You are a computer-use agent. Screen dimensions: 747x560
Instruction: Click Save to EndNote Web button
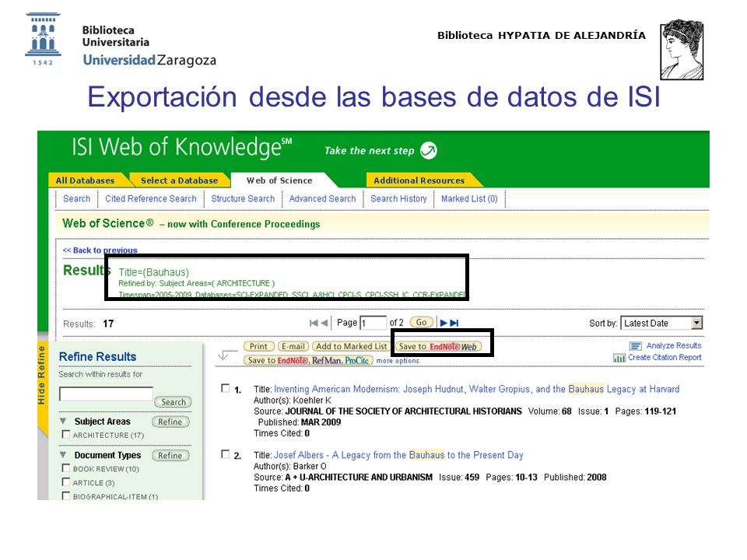(438, 346)
